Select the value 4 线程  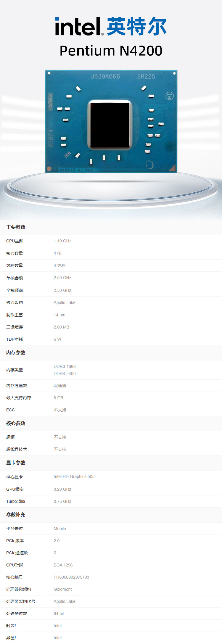pos(59,266)
